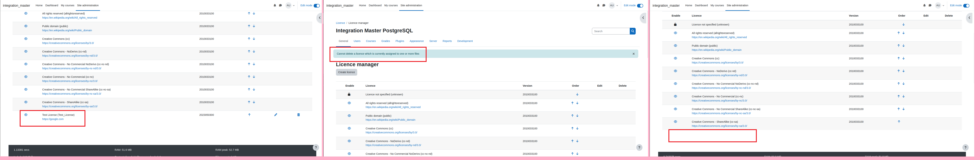Edit Test License via pencil icon, left panel
Image resolution: width=980 pixels, height=160 pixels.
tap(276, 115)
